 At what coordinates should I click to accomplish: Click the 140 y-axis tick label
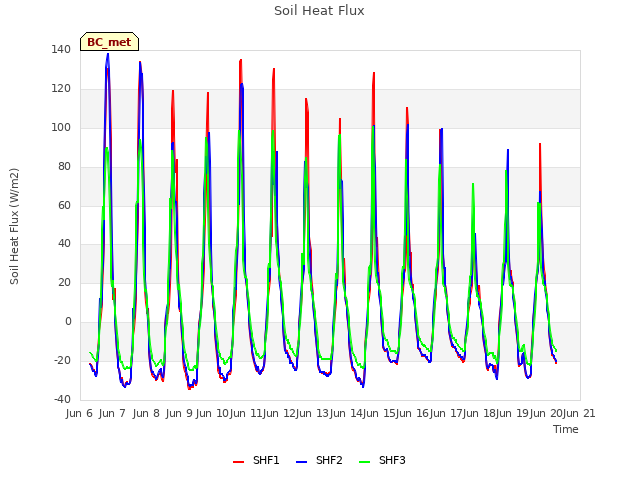(61, 49)
